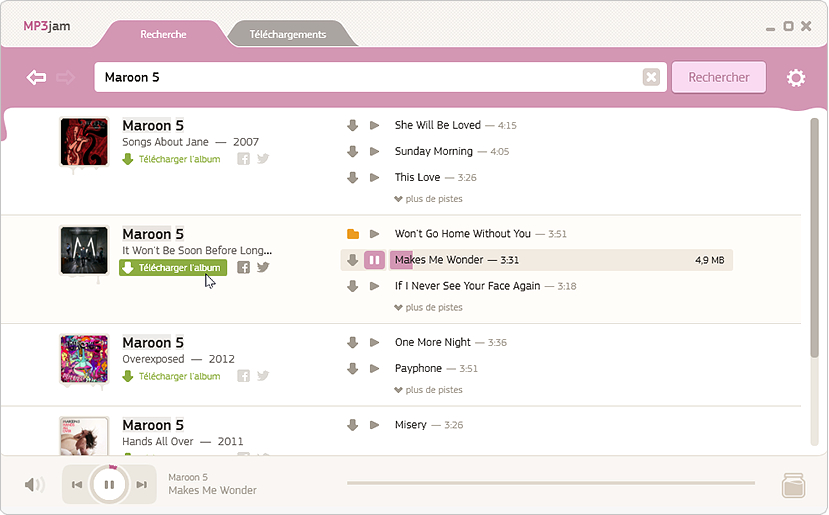The image size is (829, 515).
Task: Share Overexposed album on Facebook
Action: (243, 376)
